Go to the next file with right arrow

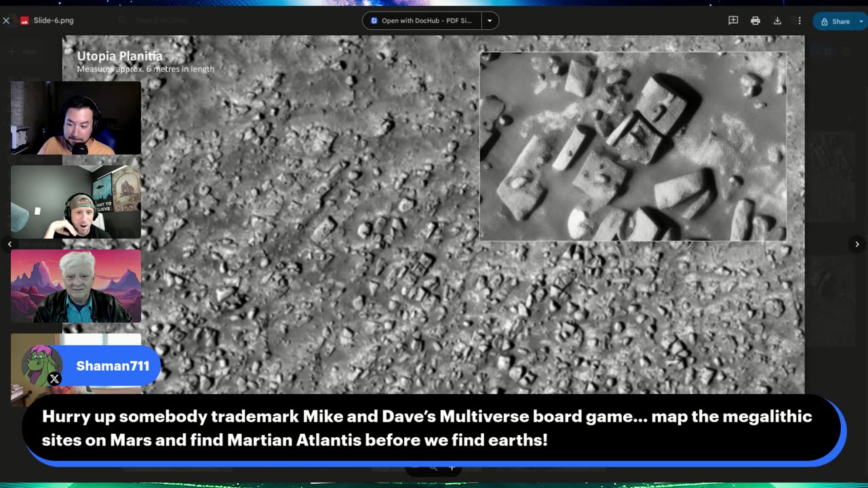[857, 244]
